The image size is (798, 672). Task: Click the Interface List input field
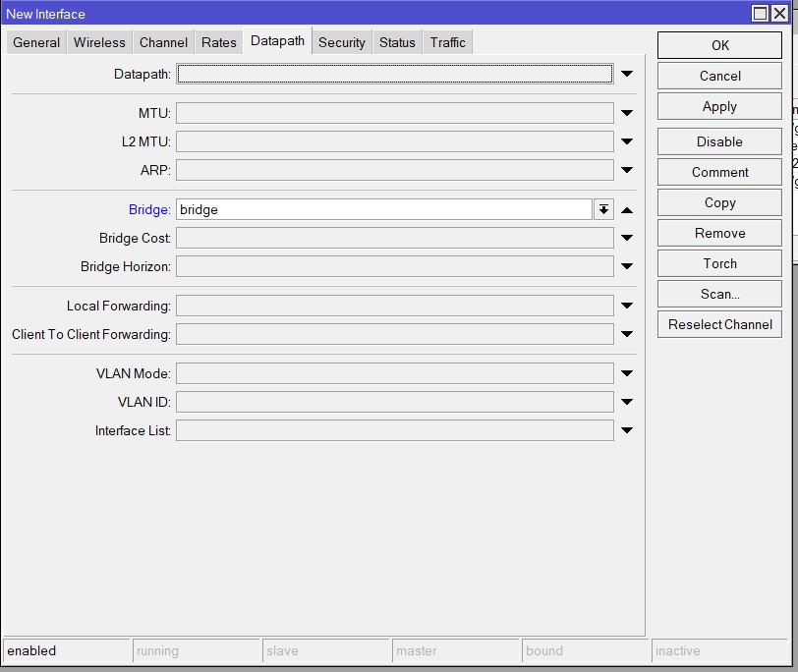(395, 430)
